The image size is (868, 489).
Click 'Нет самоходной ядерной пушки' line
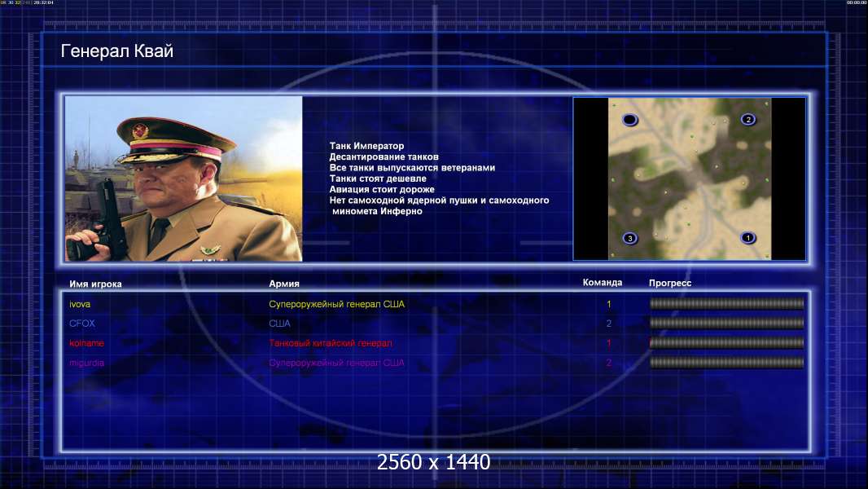tap(439, 200)
